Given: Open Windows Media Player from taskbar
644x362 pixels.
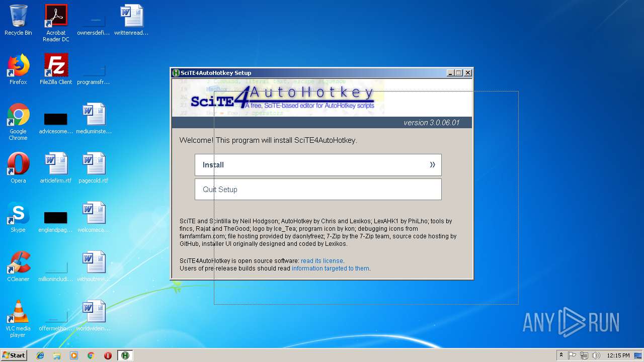Looking at the screenshot, I should [74, 355].
